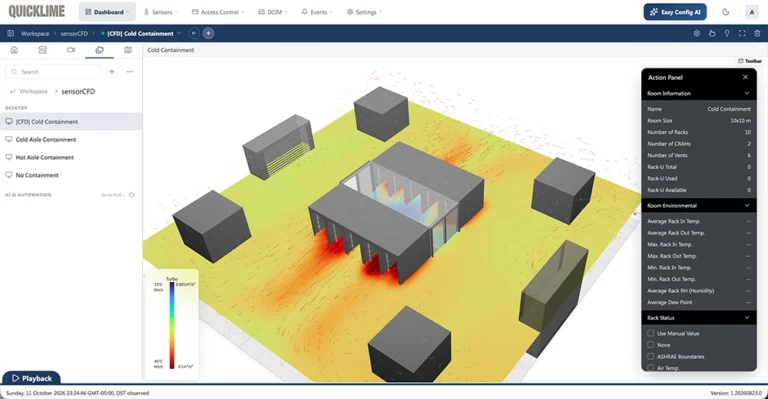
Task: Click the monitor icon of Cold Aisle Containment
Action: click(x=8, y=140)
